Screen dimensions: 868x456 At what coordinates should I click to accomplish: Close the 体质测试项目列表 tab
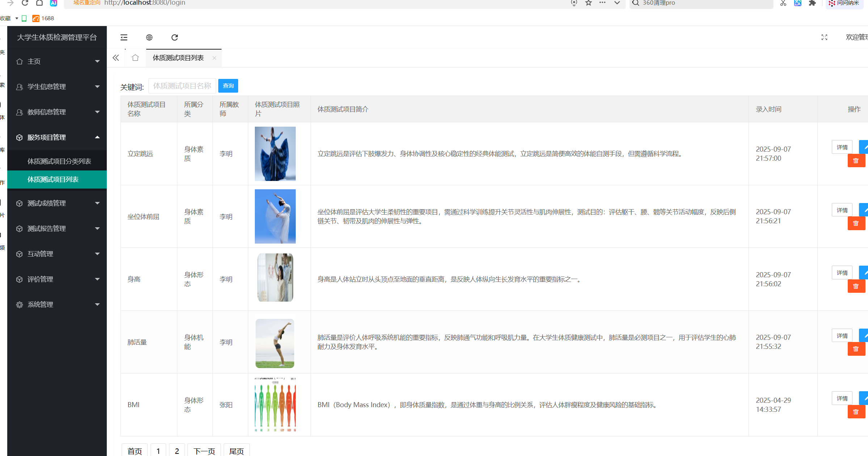point(214,58)
